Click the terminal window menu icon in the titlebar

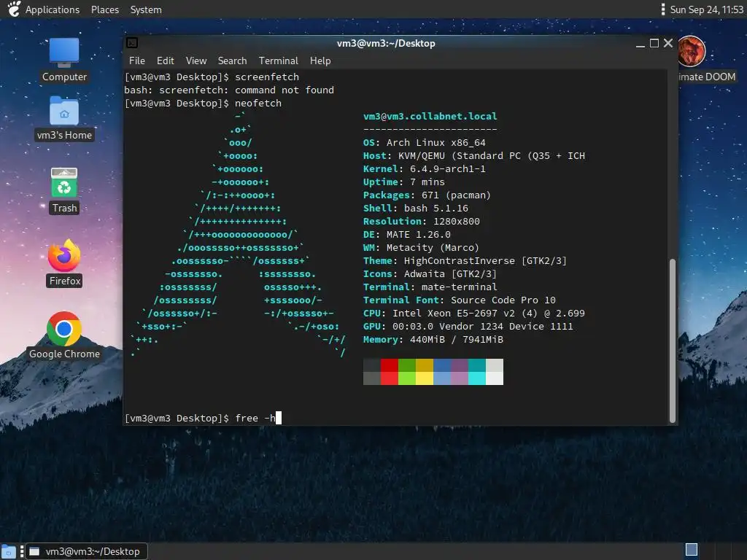pos(132,43)
